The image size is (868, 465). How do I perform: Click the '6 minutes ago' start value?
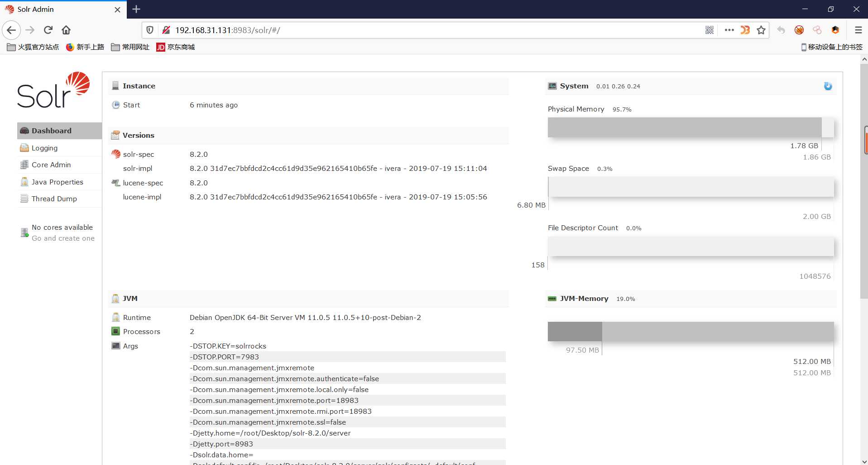click(x=214, y=105)
